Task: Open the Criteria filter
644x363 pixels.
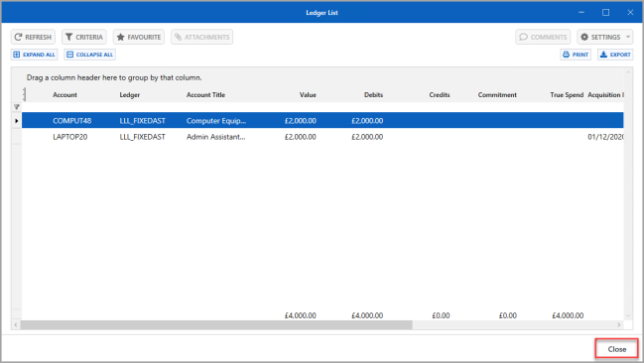Action: point(84,37)
